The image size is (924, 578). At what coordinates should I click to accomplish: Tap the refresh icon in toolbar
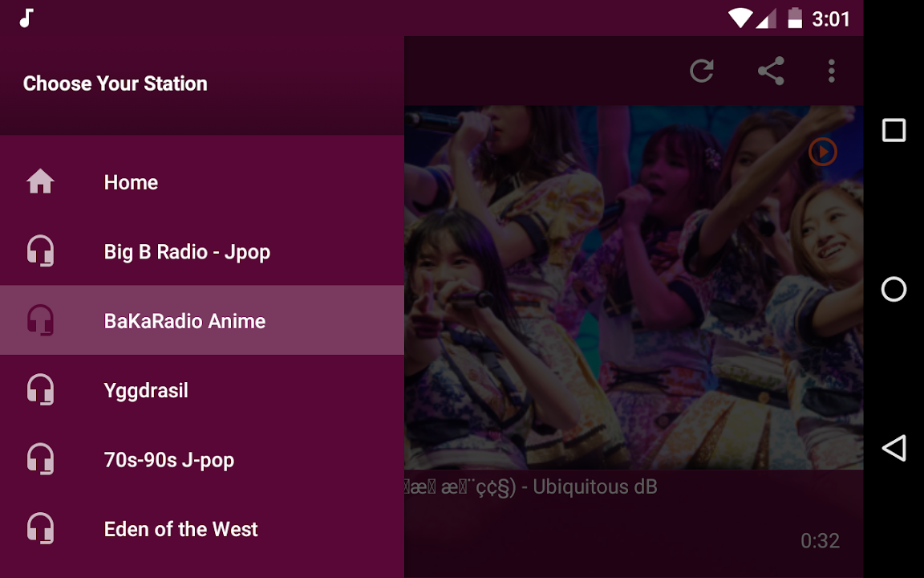click(702, 71)
